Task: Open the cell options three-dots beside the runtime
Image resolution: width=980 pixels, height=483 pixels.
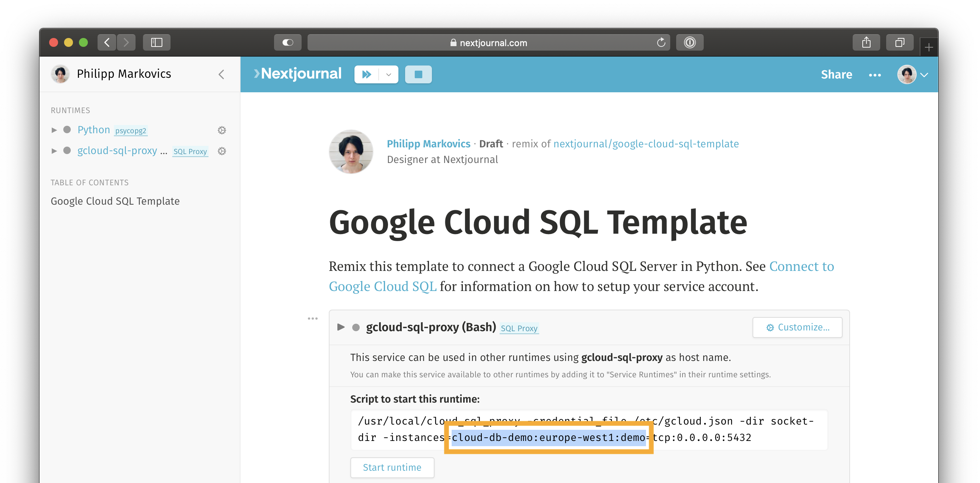Action: tap(313, 318)
